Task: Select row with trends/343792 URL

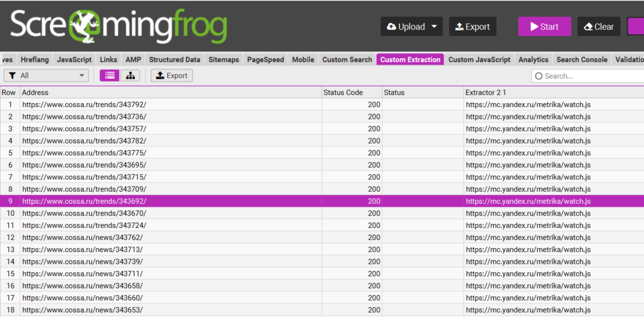Action: tap(84, 104)
